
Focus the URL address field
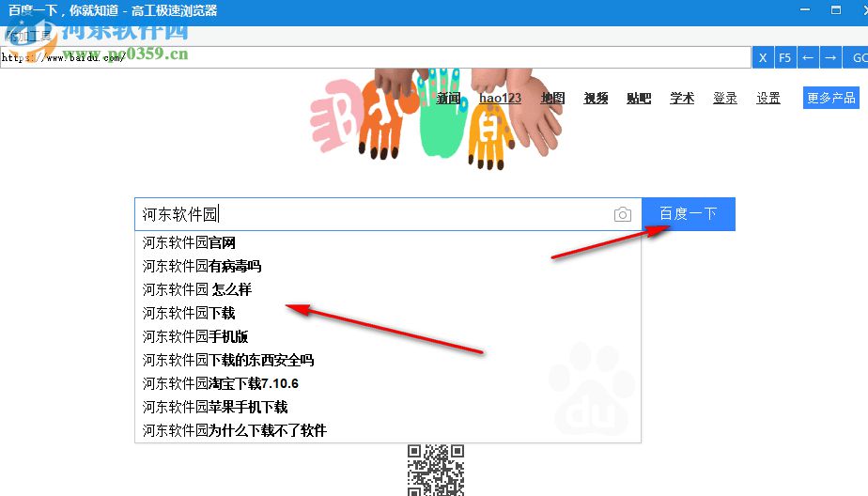click(376, 57)
